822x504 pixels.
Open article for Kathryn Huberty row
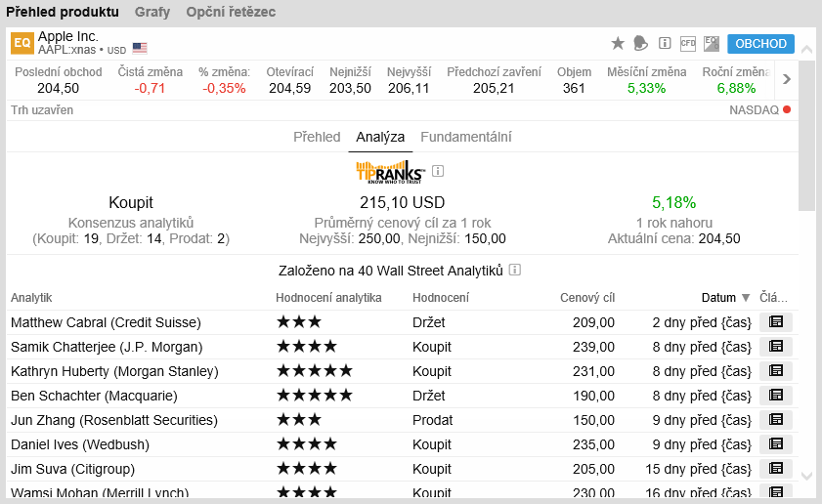coord(776,370)
